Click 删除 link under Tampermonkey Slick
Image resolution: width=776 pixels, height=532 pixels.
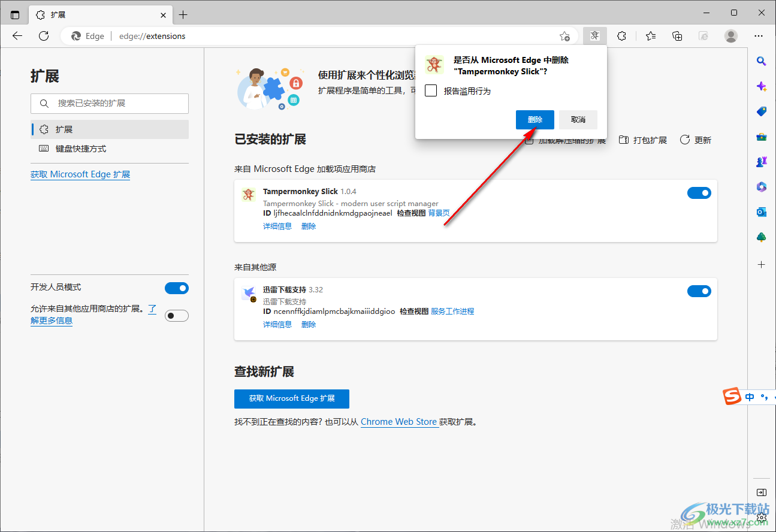click(309, 226)
